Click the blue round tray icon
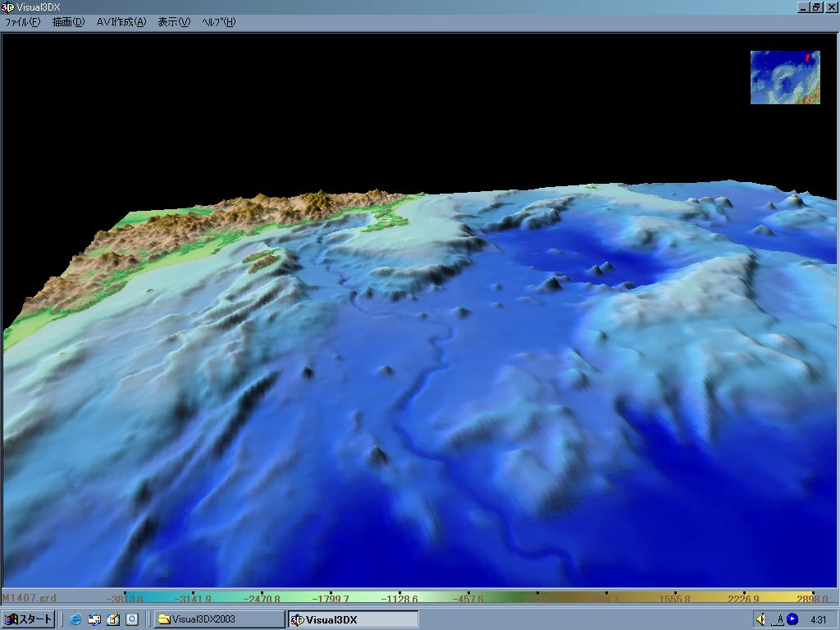Image resolution: width=840 pixels, height=630 pixels. tap(792, 619)
